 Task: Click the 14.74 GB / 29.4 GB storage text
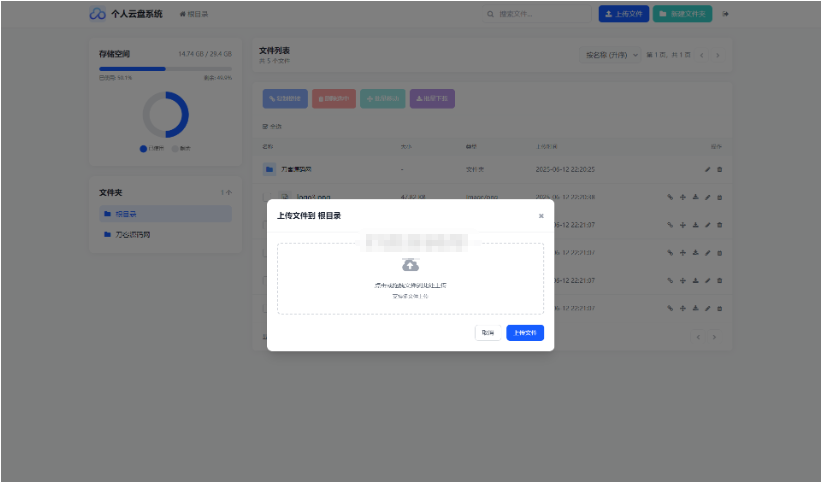click(205, 54)
